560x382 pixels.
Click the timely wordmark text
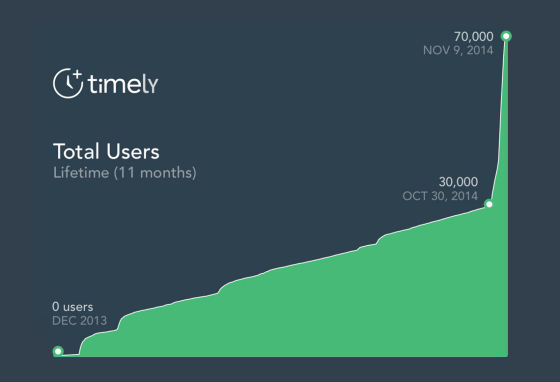(123, 84)
